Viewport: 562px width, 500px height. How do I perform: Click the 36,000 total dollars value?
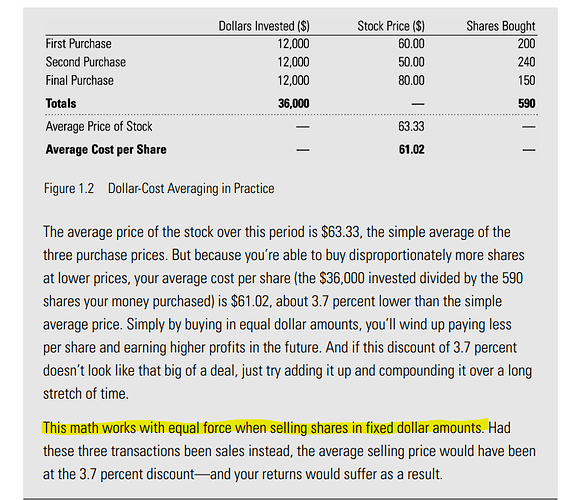pos(294,103)
